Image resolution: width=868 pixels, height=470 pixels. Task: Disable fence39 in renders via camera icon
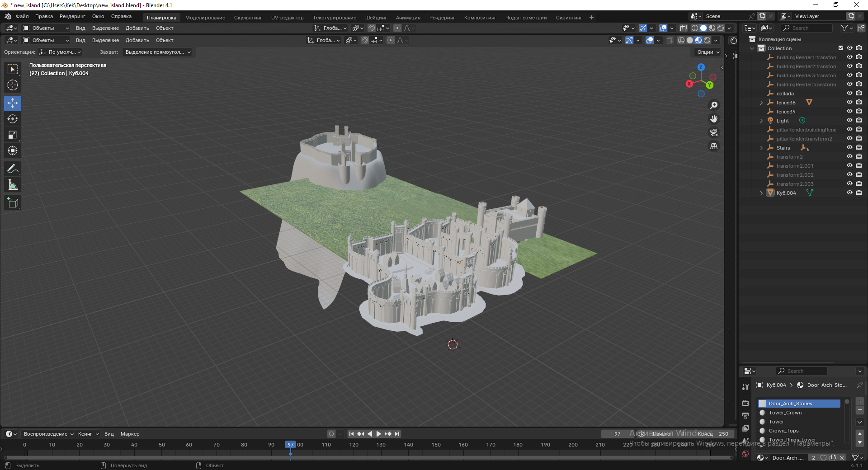(859, 111)
